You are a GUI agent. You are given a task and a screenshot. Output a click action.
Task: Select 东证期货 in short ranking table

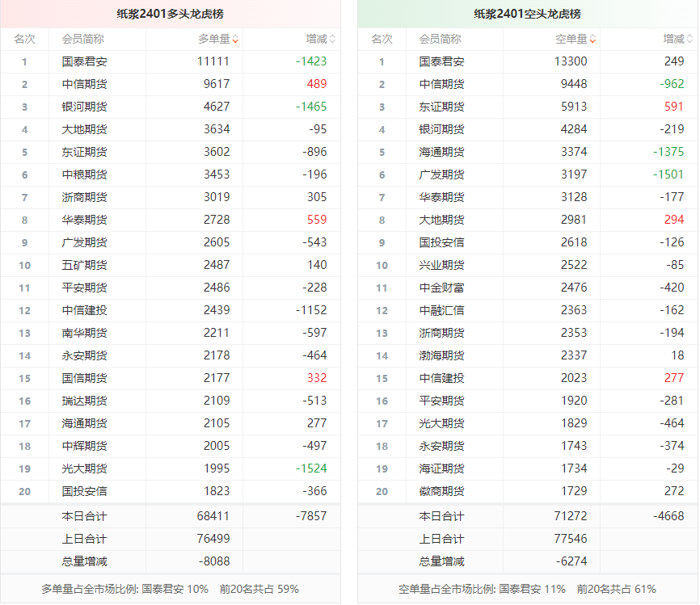[x=441, y=107]
